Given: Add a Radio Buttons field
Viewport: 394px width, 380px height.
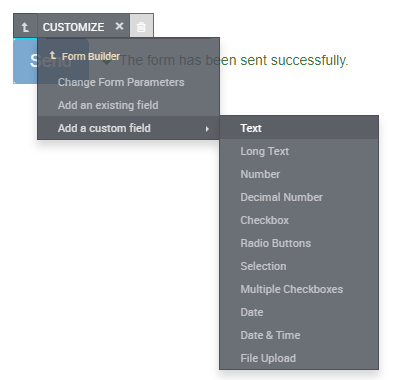Looking at the screenshot, I should (x=299, y=243).
